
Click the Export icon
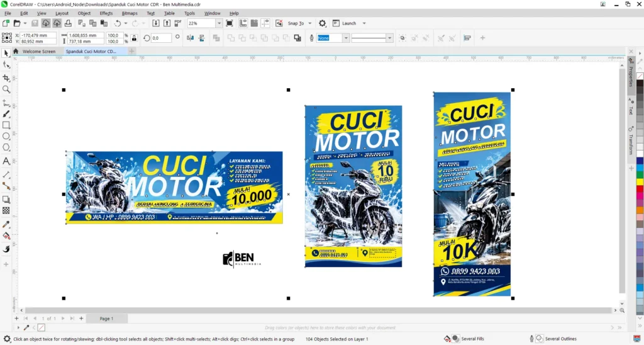(167, 23)
